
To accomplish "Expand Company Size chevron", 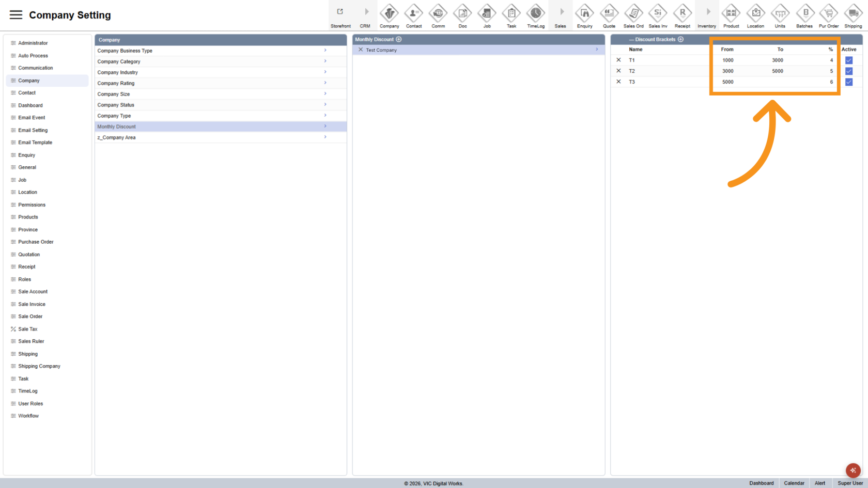I will point(325,93).
